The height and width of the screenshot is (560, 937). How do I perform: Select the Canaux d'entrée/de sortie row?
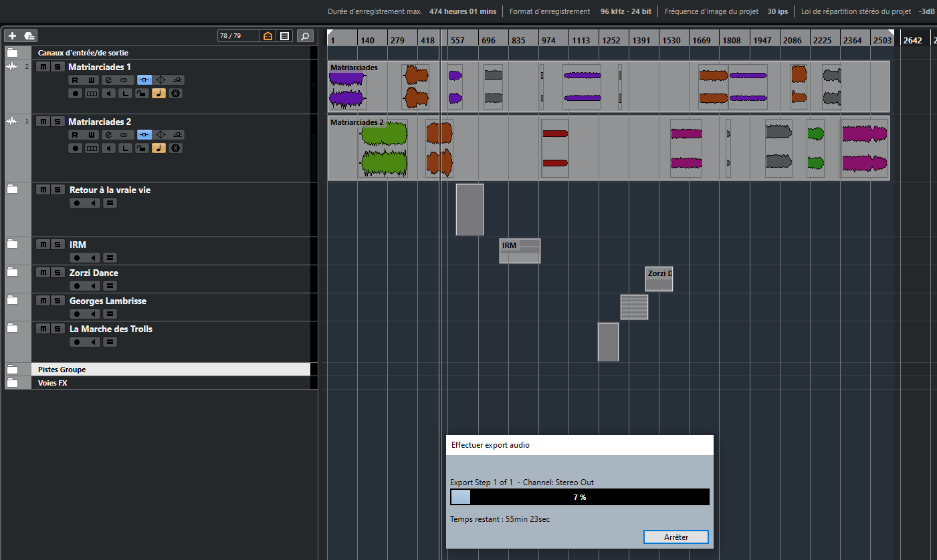pyautogui.click(x=171, y=53)
